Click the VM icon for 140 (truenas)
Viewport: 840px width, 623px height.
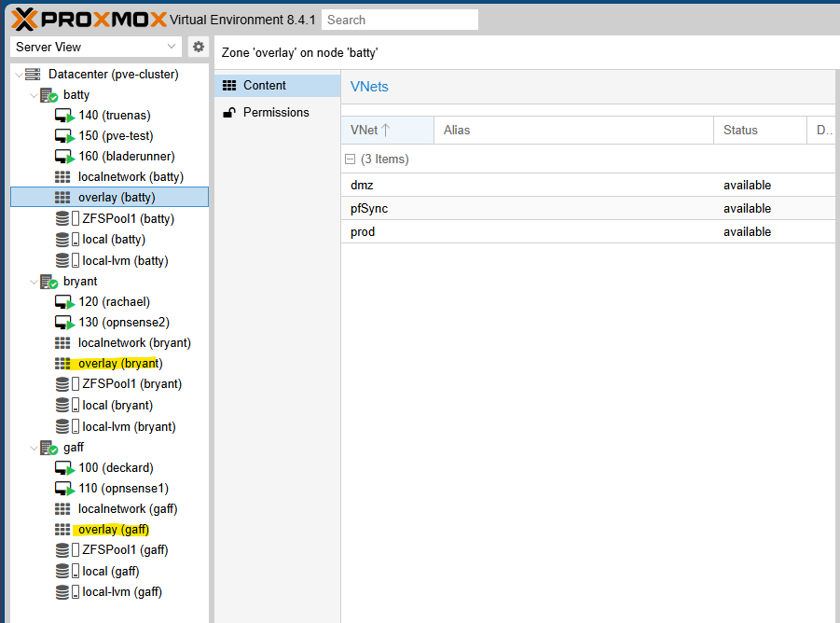click(64, 116)
